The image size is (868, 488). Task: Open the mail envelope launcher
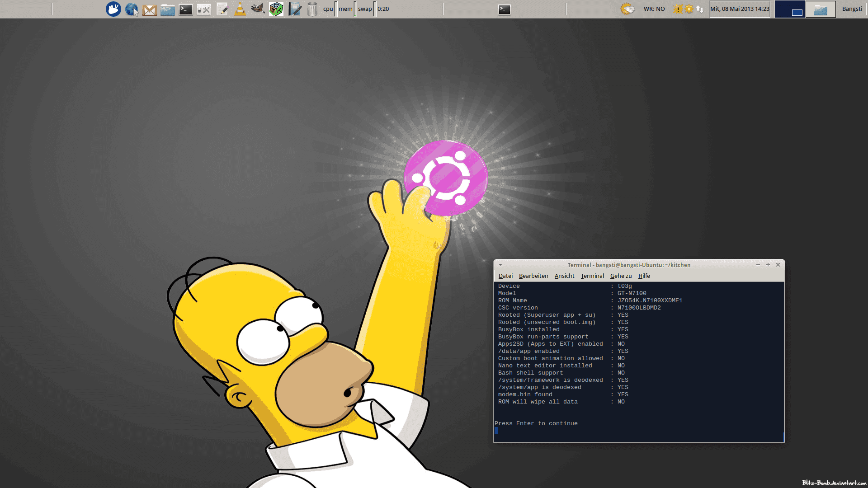tap(150, 9)
